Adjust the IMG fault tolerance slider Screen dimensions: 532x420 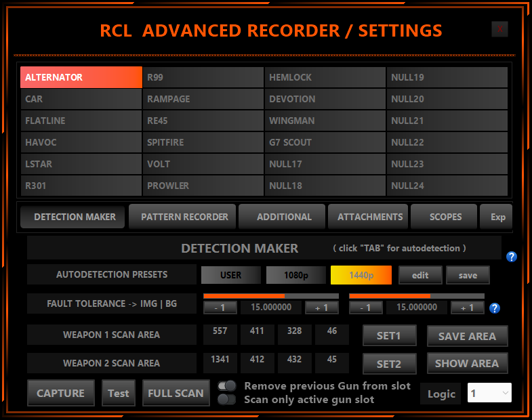pyautogui.click(x=271, y=296)
